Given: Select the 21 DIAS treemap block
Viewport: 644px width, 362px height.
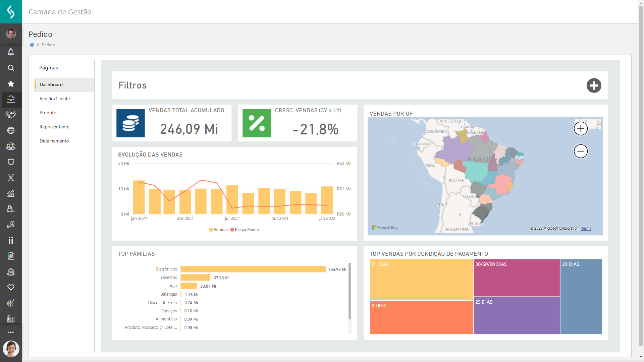Looking at the screenshot, I should (421, 280).
